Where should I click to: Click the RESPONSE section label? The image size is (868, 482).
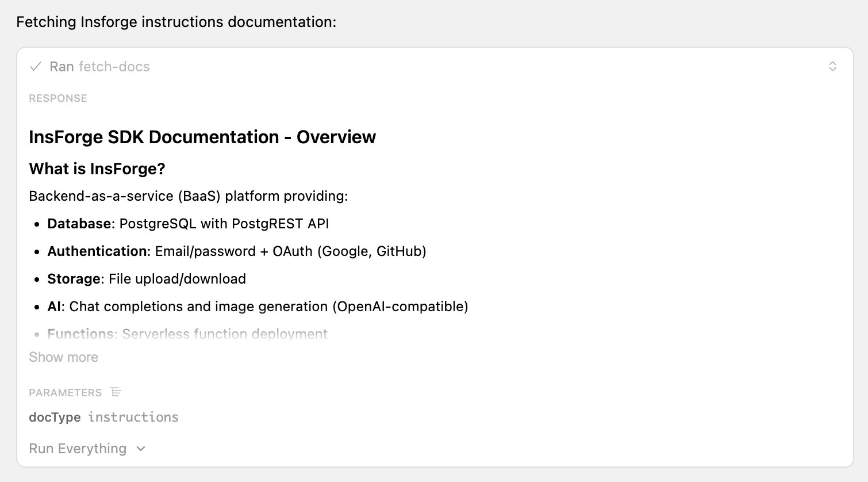(x=58, y=98)
